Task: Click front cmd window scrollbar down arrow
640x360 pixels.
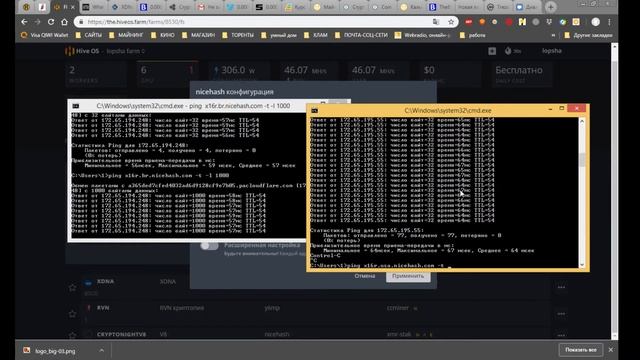Action: (x=582, y=264)
